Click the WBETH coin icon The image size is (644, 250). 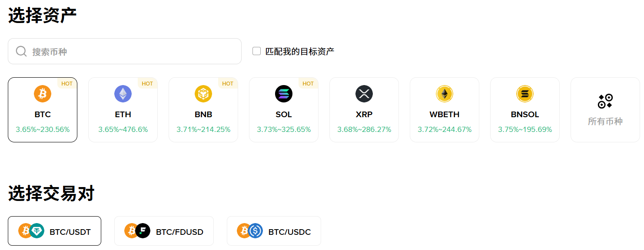(445, 94)
